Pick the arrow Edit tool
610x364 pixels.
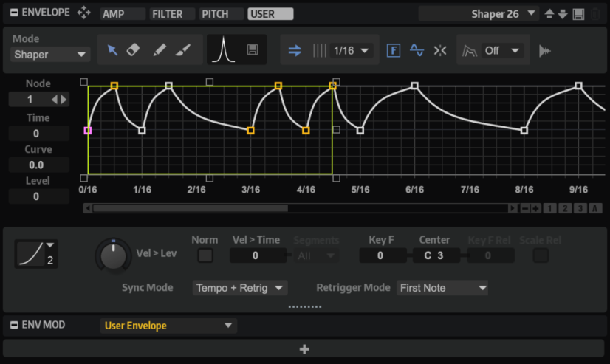(112, 50)
